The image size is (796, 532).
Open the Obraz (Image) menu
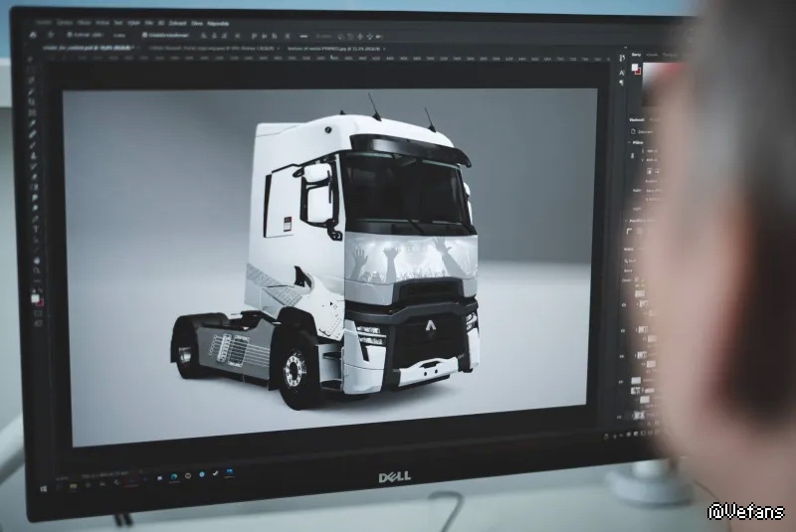click(84, 23)
